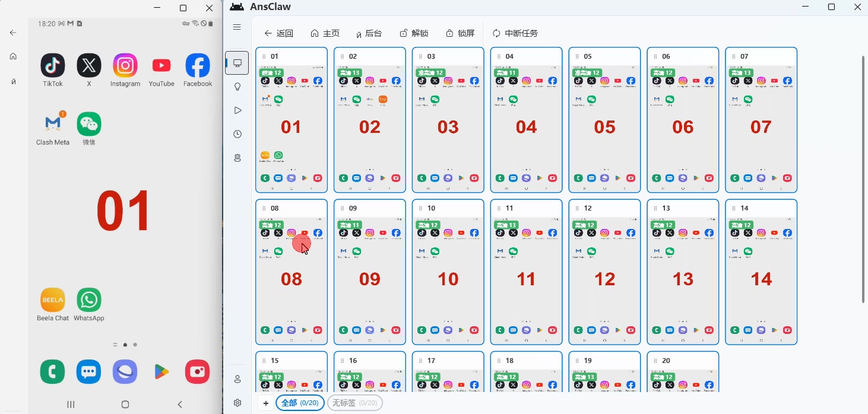
Task: Maximize the AnsClaw window
Action: pyautogui.click(x=831, y=7)
